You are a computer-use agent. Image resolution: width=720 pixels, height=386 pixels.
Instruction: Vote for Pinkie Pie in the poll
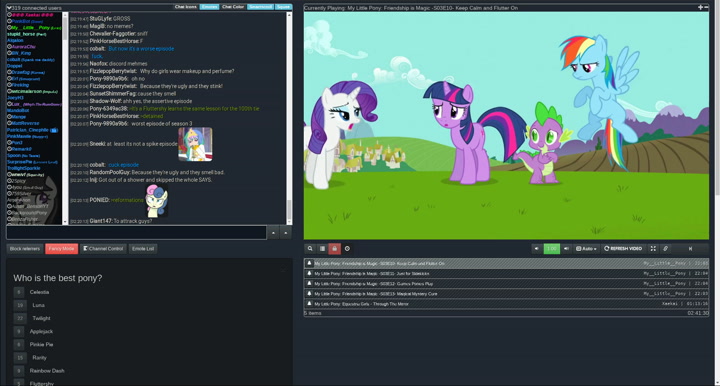[19, 344]
